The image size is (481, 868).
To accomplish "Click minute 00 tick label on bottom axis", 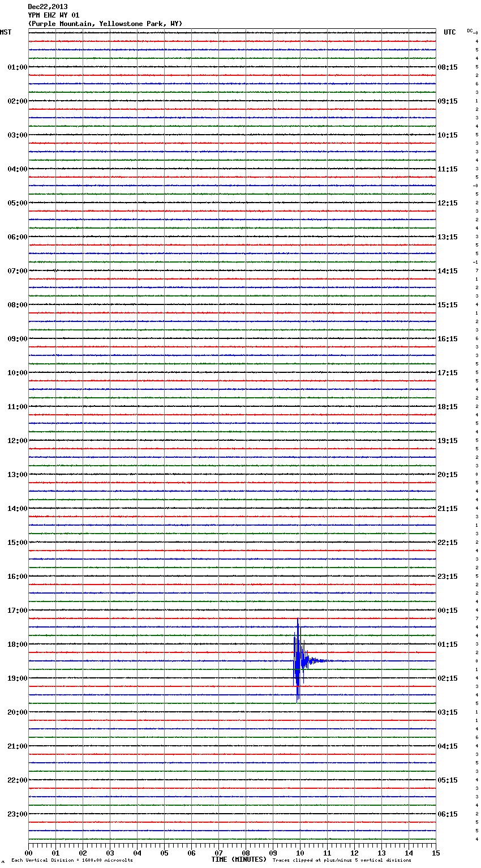I will click(x=28, y=853).
